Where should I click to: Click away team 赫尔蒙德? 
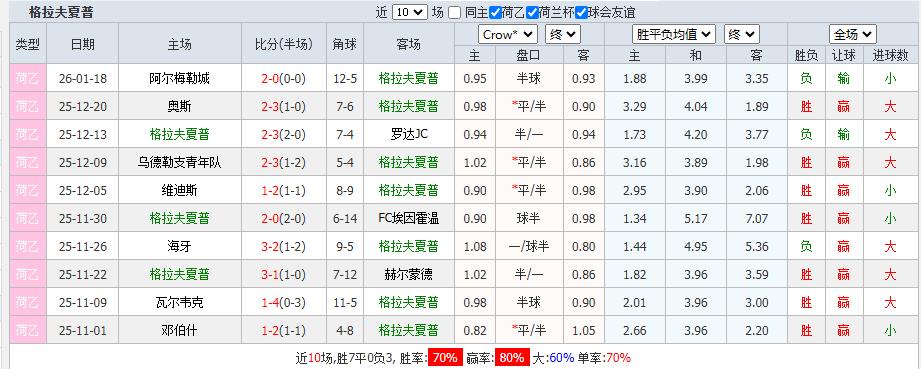pyautogui.click(x=409, y=274)
